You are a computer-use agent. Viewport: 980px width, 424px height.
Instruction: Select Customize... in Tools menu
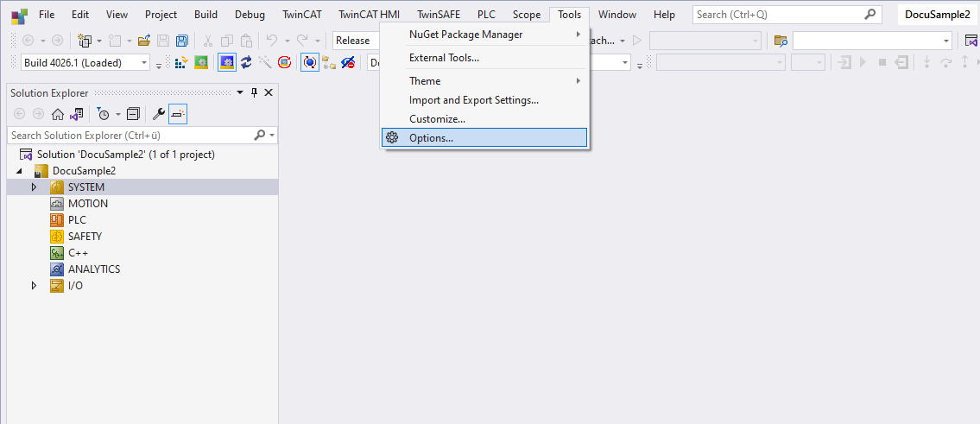(484, 118)
